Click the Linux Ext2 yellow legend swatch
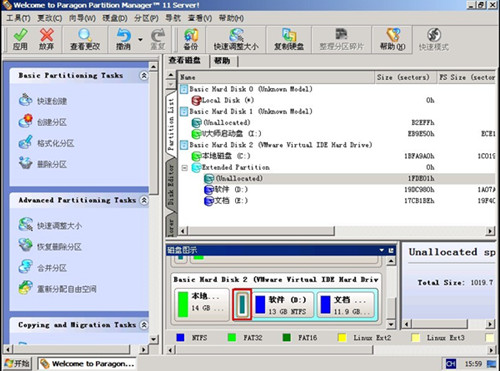The height and width of the screenshot is (371, 500). 342,338
